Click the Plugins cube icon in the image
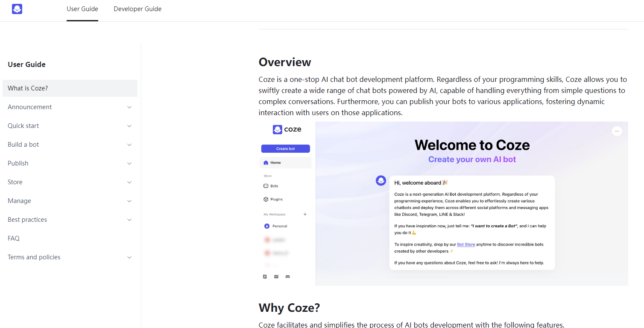Screen dimensions: 644x328 [266, 199]
